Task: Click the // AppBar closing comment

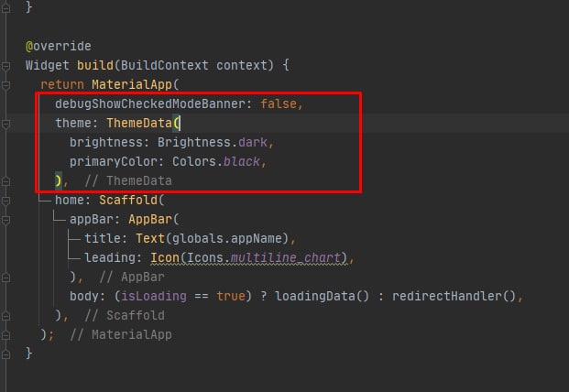Action: tap(132, 277)
